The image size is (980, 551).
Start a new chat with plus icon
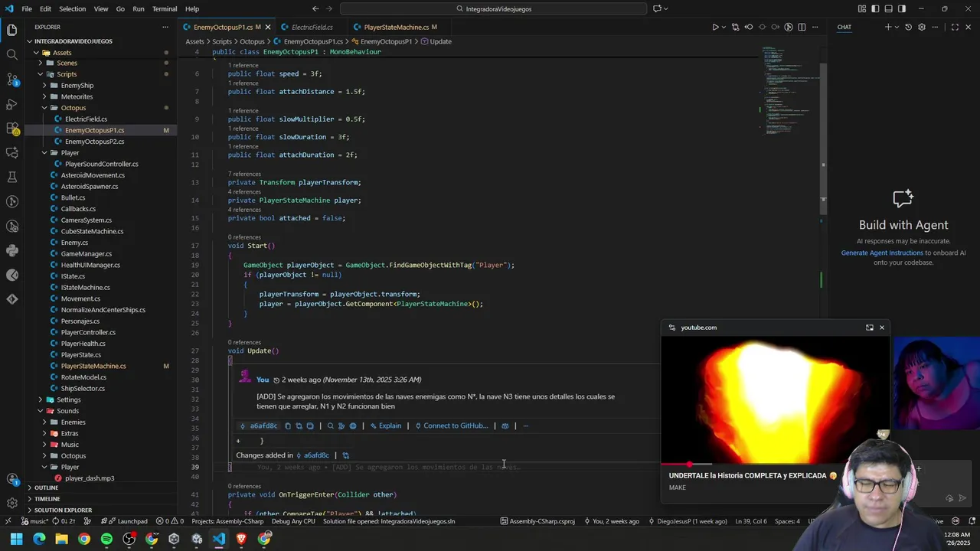tap(888, 27)
